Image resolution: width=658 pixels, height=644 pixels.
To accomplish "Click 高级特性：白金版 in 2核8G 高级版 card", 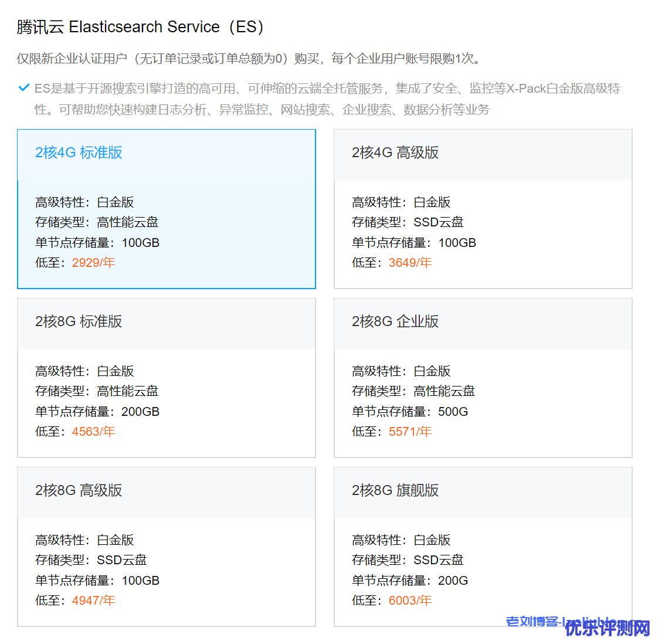I will pos(84,540).
